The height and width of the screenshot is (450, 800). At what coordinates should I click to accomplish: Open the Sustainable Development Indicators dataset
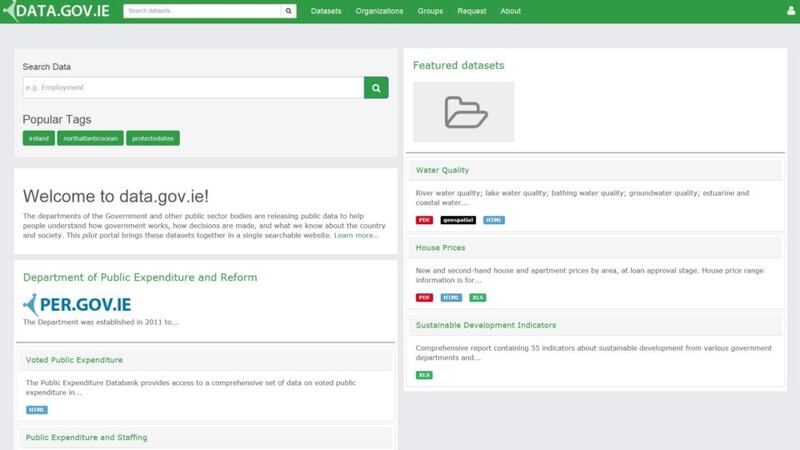tap(486, 325)
